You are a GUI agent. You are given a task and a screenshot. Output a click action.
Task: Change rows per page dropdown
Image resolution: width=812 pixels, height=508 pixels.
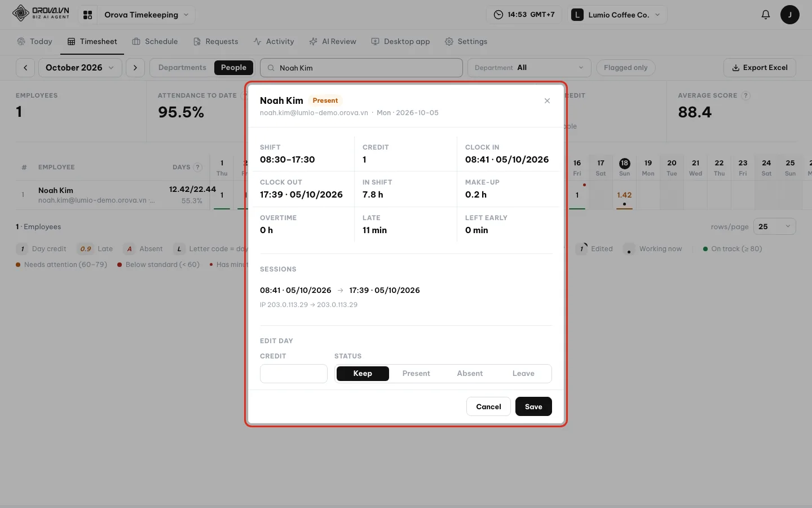tap(774, 226)
